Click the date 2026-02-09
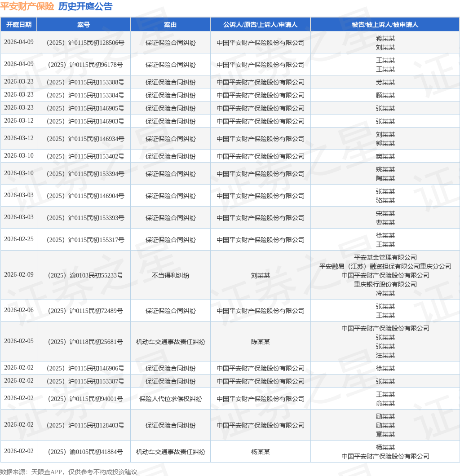 coord(19,274)
